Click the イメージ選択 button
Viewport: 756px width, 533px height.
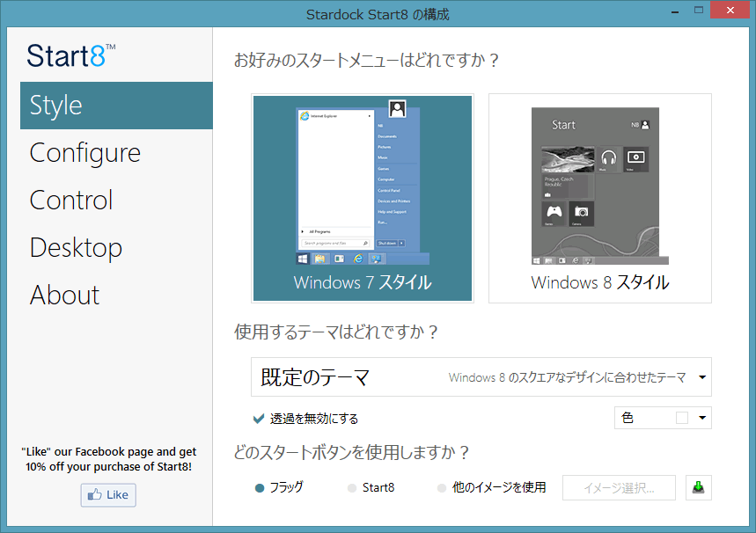(619, 487)
